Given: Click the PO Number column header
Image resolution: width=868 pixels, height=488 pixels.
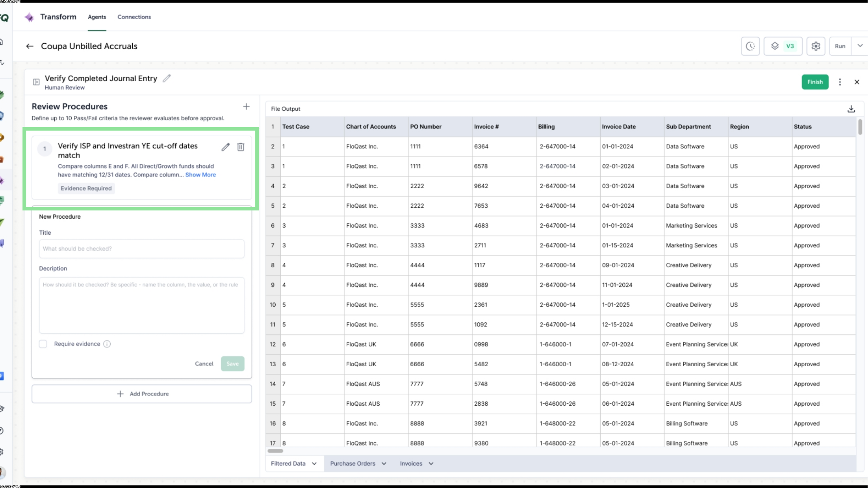Looking at the screenshot, I should tap(440, 127).
